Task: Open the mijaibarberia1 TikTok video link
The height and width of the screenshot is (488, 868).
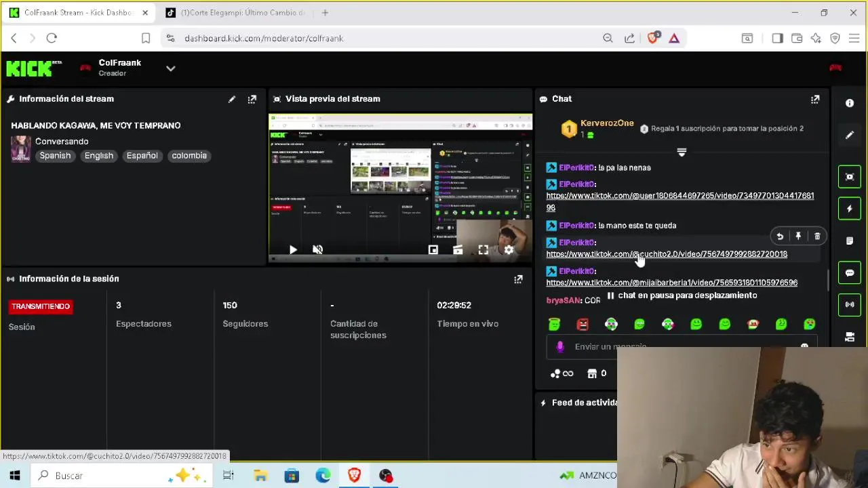Action: [x=671, y=283]
